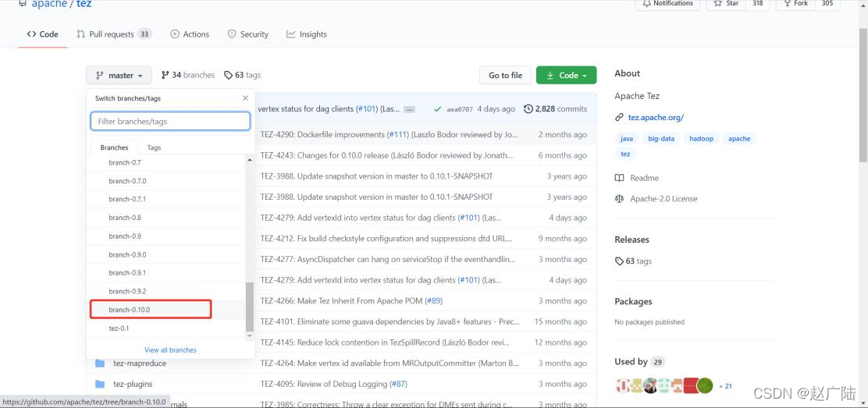Click the branch list scroll-down arrow

pos(250,335)
